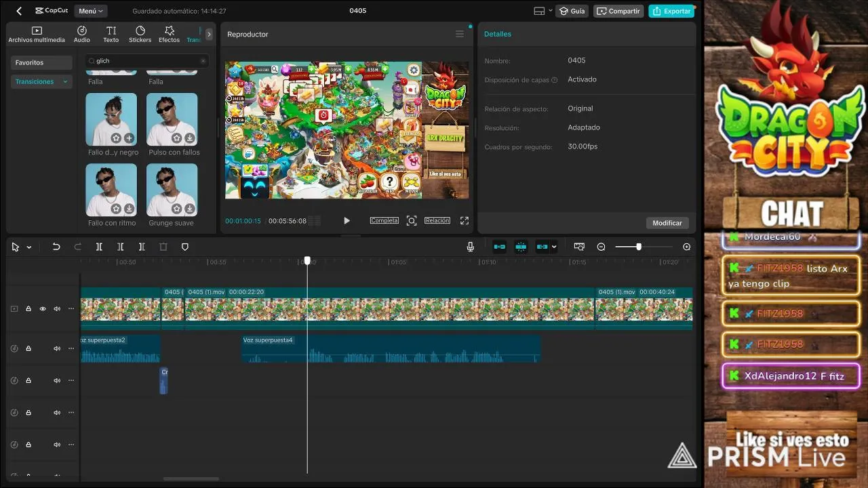868x488 pixels.
Task: Click the player zoom focus icon
Action: click(412, 221)
